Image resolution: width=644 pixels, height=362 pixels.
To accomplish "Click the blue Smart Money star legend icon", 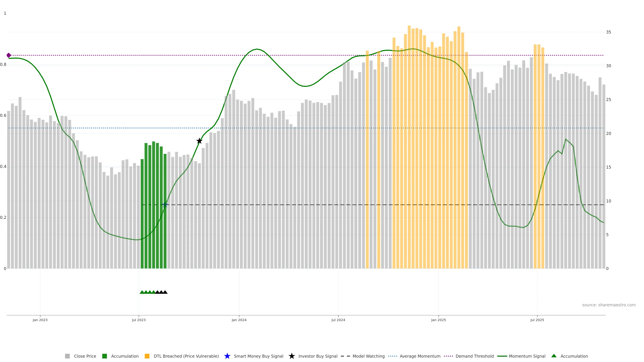I will tap(227, 356).
